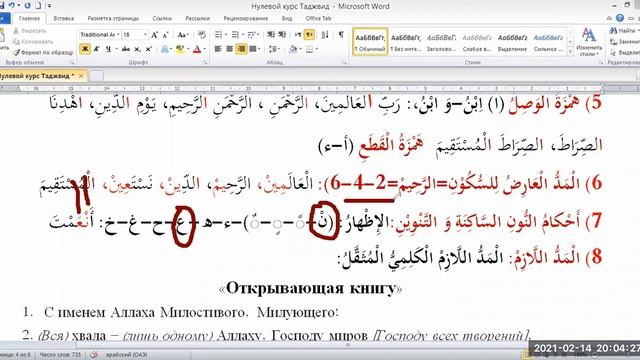Screen dimensions: 640x360
Task: Click the Grow Font icon
Action: point(155,35)
